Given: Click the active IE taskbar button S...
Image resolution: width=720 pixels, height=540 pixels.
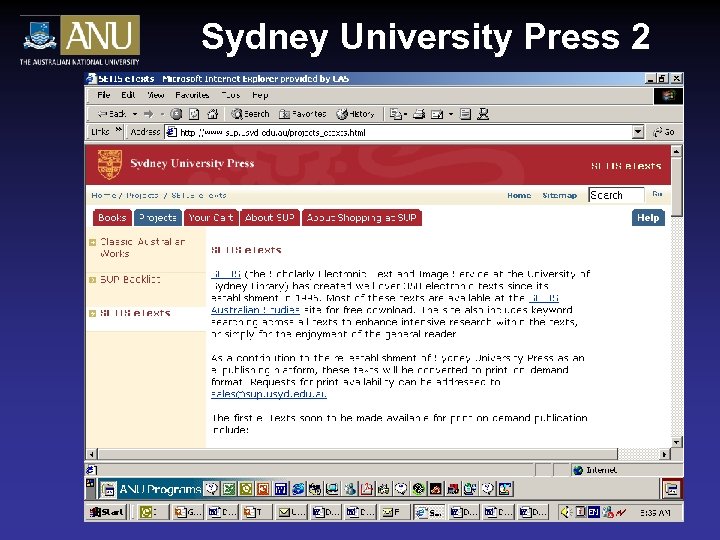Looking at the screenshot, I should (428, 512).
